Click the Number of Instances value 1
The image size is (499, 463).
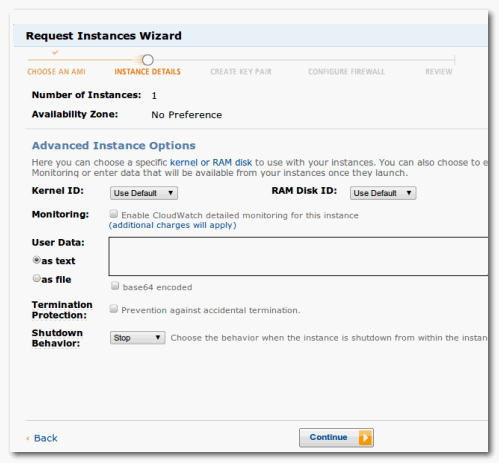[154, 96]
